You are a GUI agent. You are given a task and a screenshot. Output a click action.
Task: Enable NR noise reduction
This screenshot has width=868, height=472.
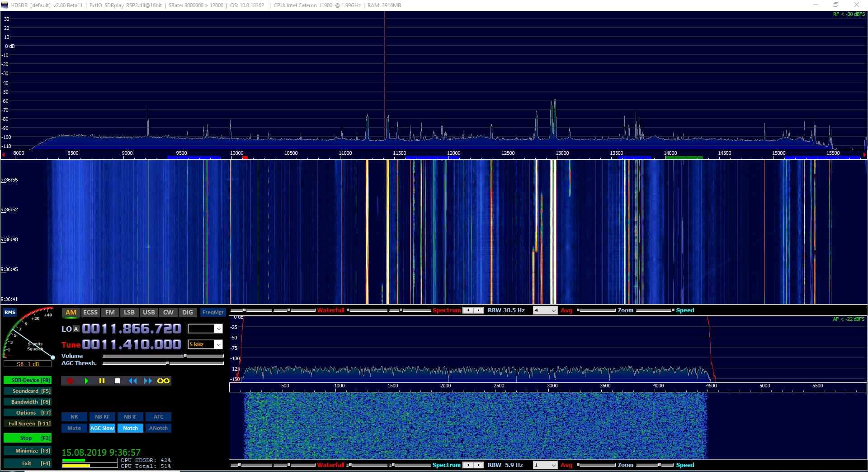coord(74,417)
